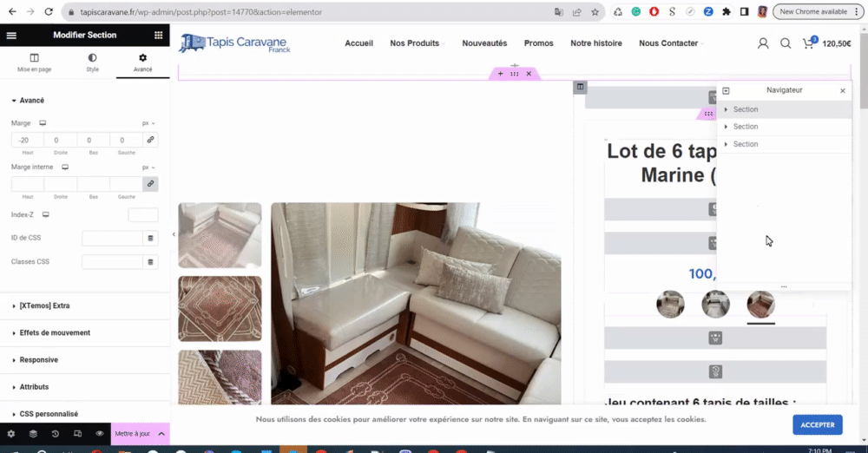Click the Marge Bas value field
868x453 pixels.
pyautogui.click(x=93, y=140)
